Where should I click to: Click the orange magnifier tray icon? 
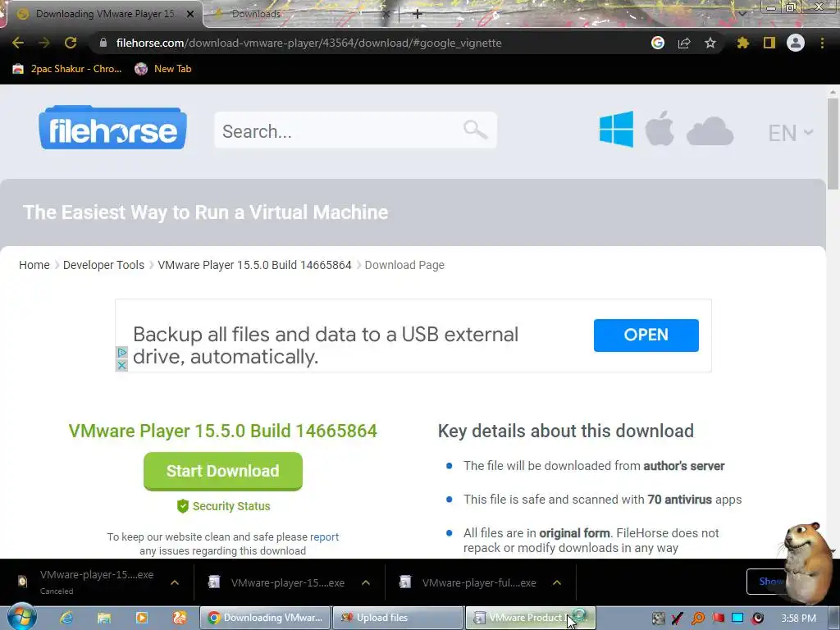click(697, 619)
